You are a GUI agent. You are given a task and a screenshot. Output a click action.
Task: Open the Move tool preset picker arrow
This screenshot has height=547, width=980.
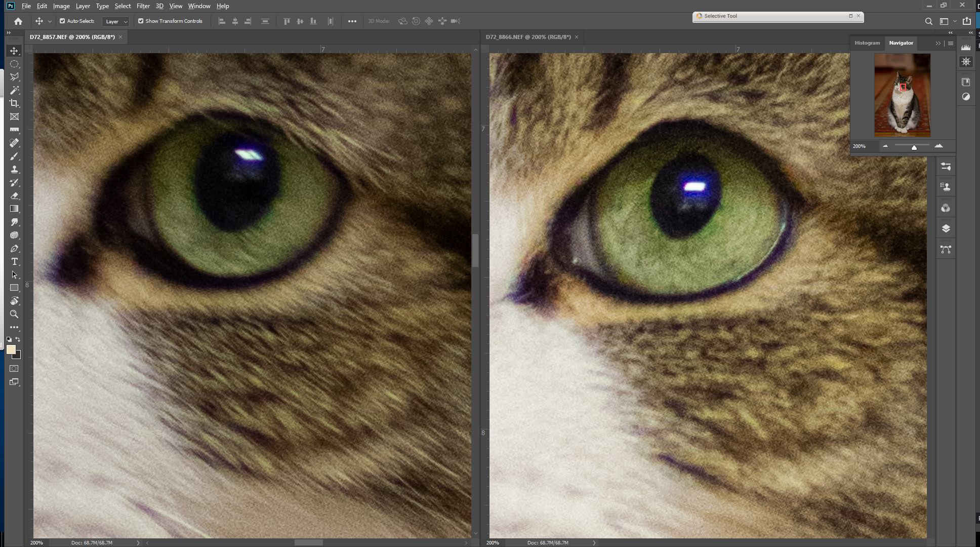(x=50, y=21)
